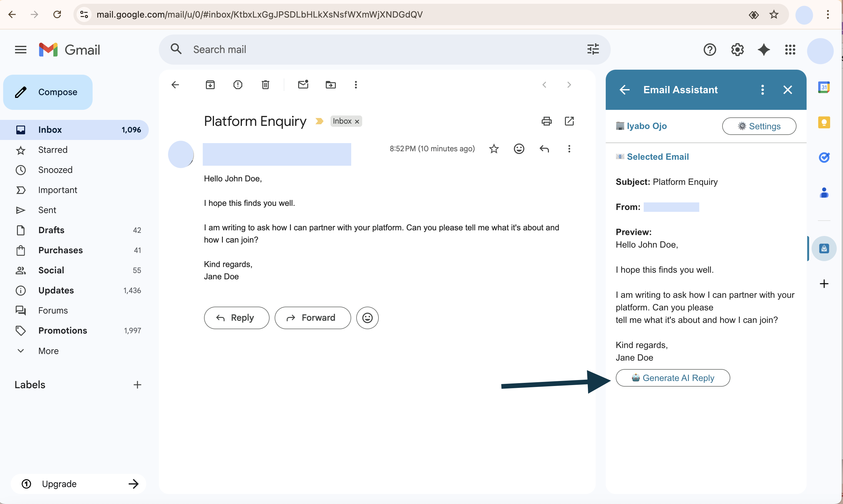Click the Reply button
This screenshot has height=504, width=843.
tap(236, 318)
